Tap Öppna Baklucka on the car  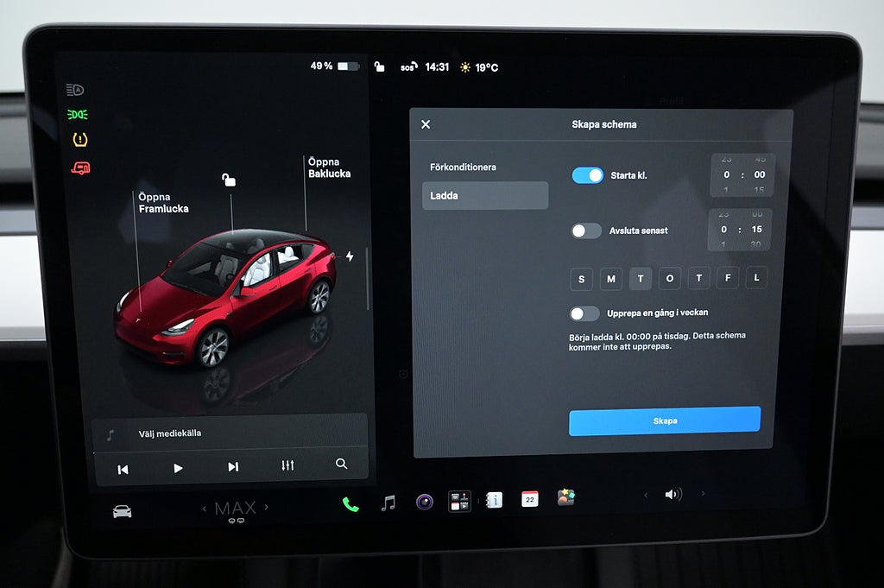point(329,168)
